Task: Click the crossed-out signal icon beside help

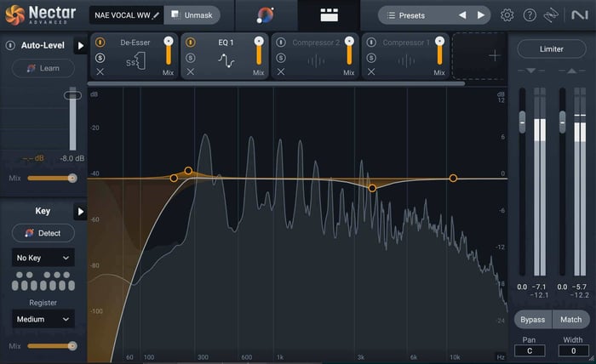Action: click(x=551, y=15)
